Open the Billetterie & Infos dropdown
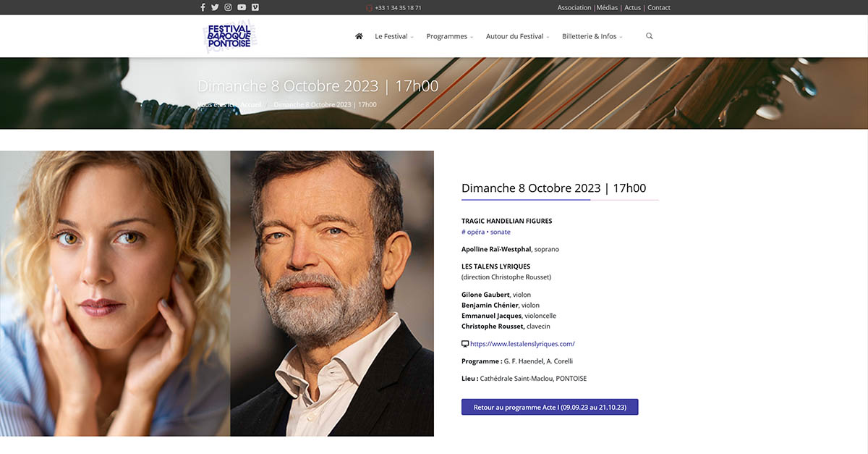The width and height of the screenshot is (868, 454). pyautogui.click(x=590, y=35)
